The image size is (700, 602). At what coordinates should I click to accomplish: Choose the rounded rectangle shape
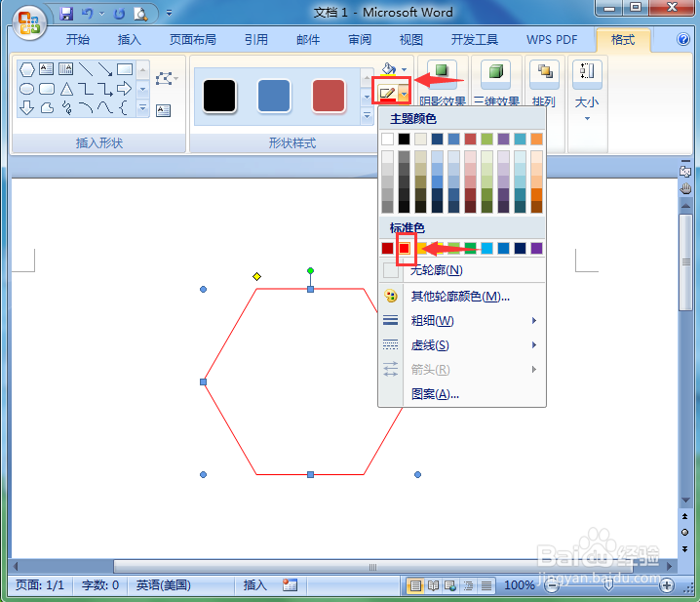point(47,89)
